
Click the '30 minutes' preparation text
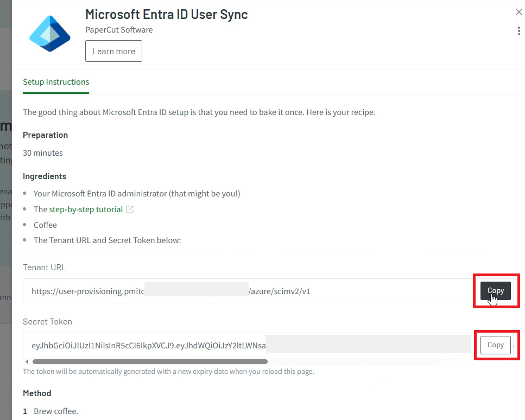(43, 153)
